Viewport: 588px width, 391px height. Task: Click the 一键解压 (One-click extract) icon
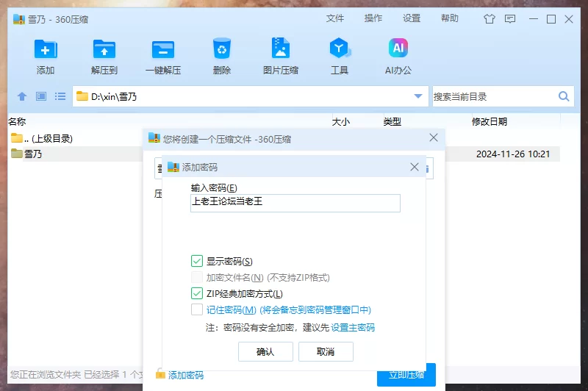click(x=163, y=50)
